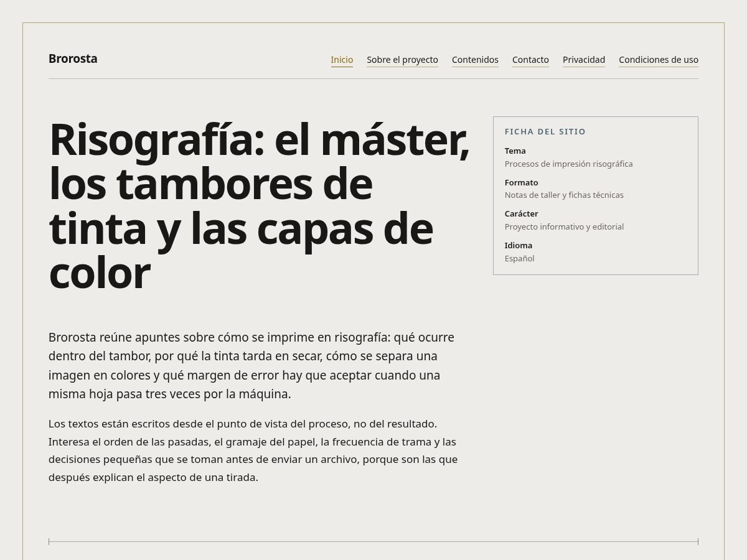Select the 'Español' value
Viewport: 747px width, 560px height.
click(520, 258)
